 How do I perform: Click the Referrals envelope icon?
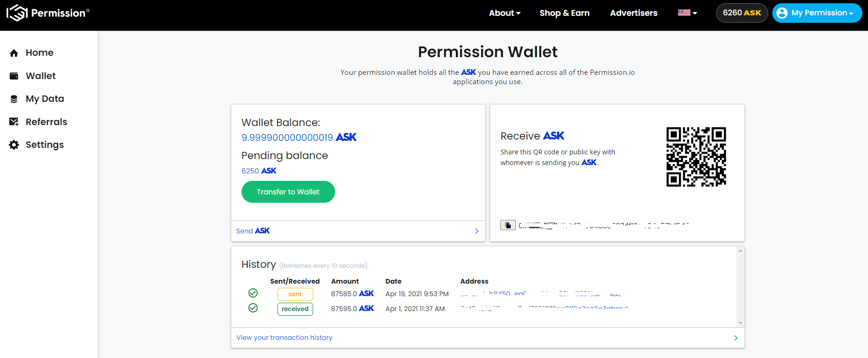14,122
